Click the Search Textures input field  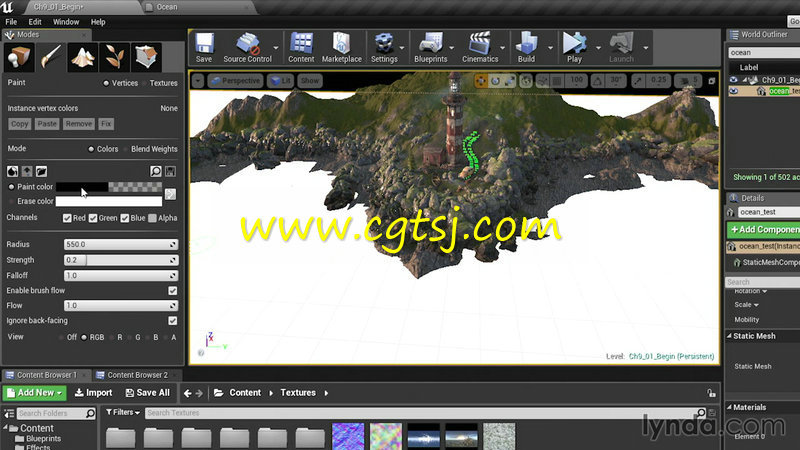426,413
